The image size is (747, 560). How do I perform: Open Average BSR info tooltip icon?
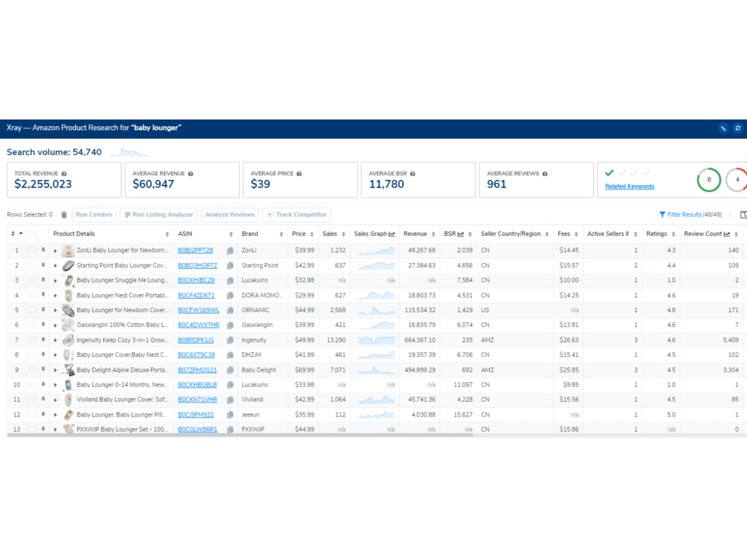click(412, 174)
